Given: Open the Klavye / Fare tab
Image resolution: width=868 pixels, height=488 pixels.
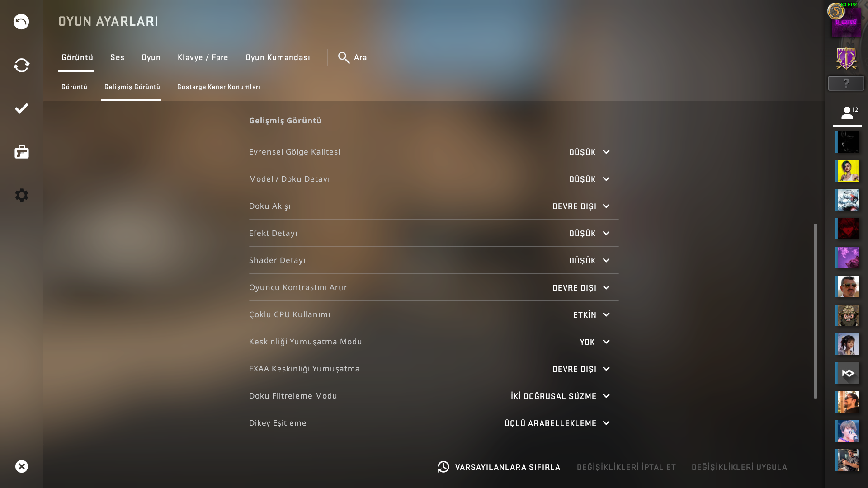Looking at the screenshot, I should [203, 58].
